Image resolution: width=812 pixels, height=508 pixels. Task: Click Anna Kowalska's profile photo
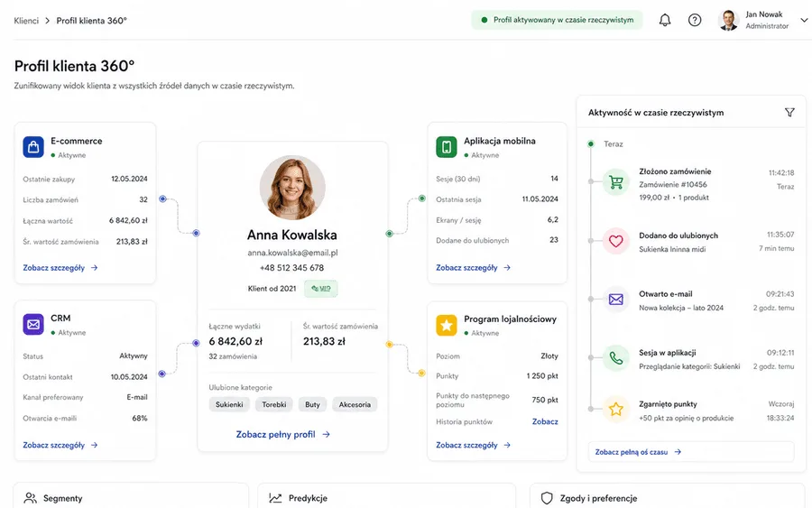pos(292,188)
